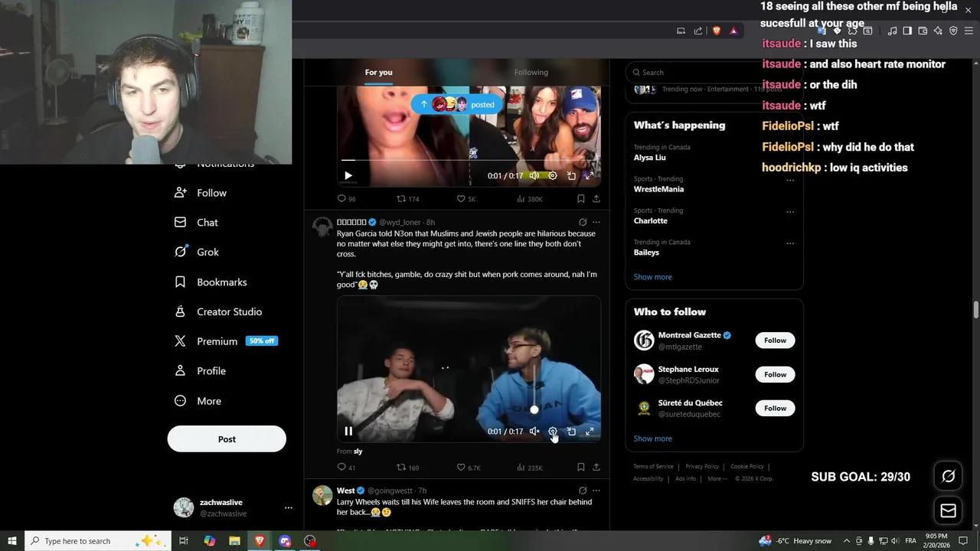Open Bookmarks in the sidebar

click(211, 282)
